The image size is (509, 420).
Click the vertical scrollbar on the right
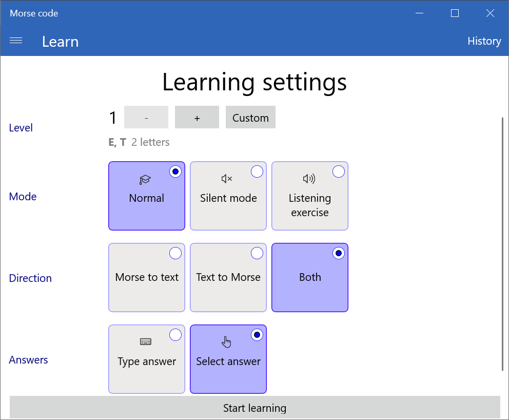coord(502,243)
